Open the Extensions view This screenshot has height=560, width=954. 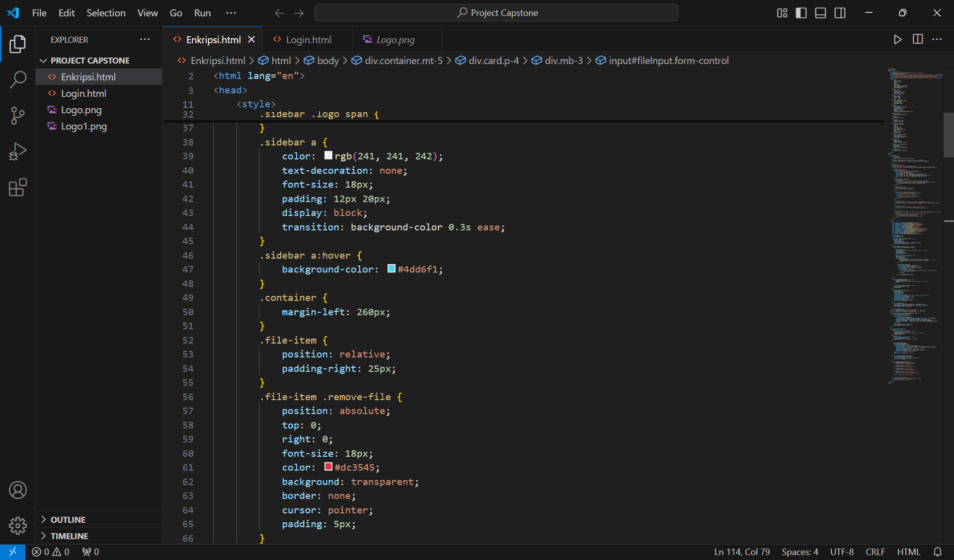[x=18, y=187]
